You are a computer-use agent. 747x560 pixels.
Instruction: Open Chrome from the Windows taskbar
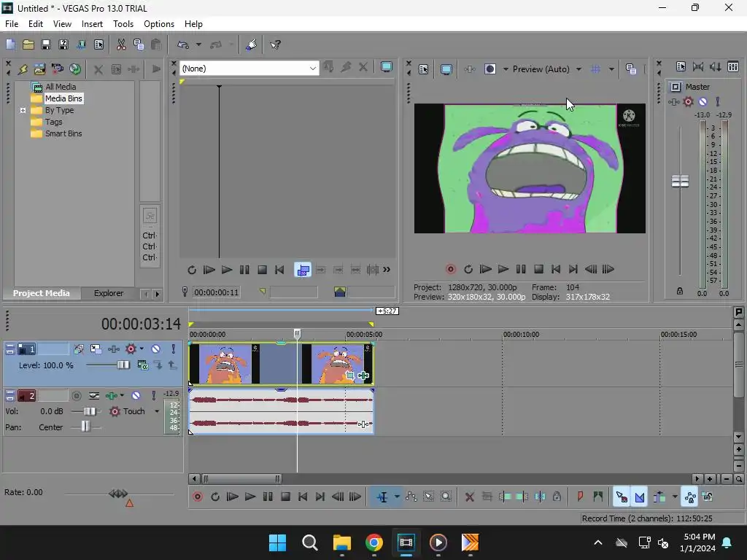click(x=374, y=542)
